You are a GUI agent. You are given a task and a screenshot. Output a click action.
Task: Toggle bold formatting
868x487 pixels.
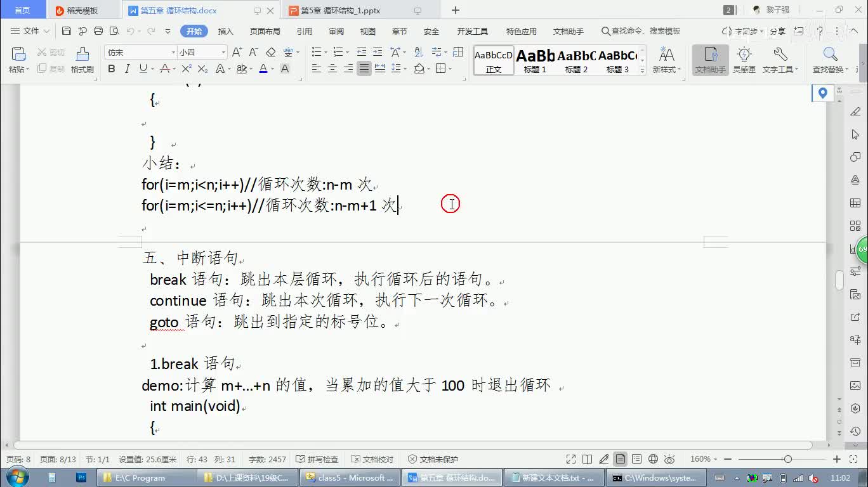point(112,69)
